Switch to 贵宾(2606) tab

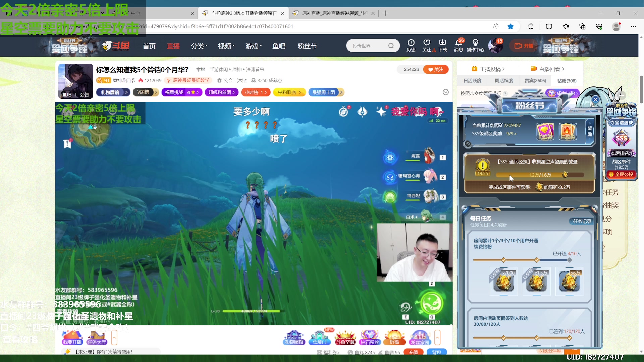coord(535,81)
